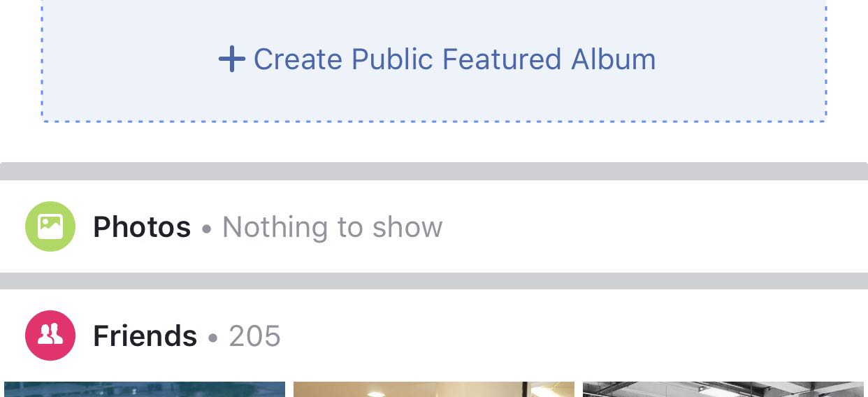
Task: Click the gray divider above Friends
Action: coord(433,281)
